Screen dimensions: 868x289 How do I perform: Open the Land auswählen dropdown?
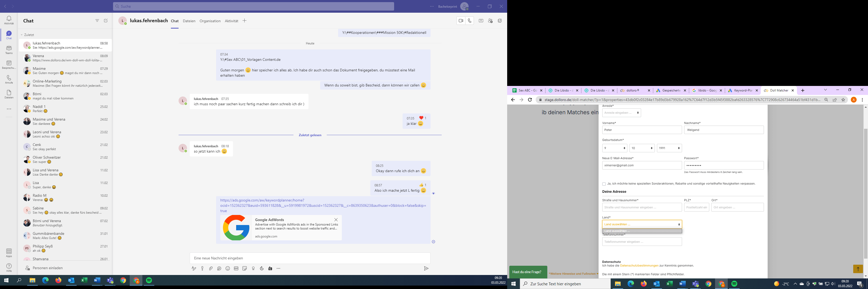pos(642,224)
